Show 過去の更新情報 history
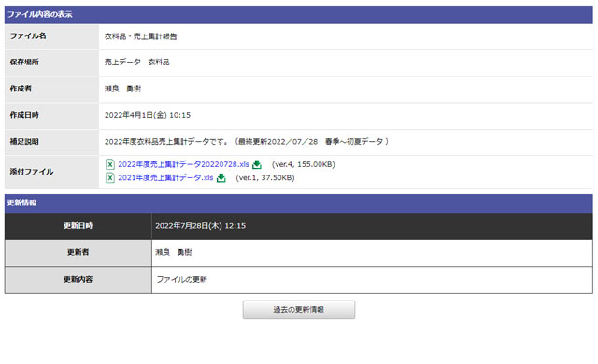Image resolution: width=598 pixels, height=364 pixels. pyautogui.click(x=299, y=310)
